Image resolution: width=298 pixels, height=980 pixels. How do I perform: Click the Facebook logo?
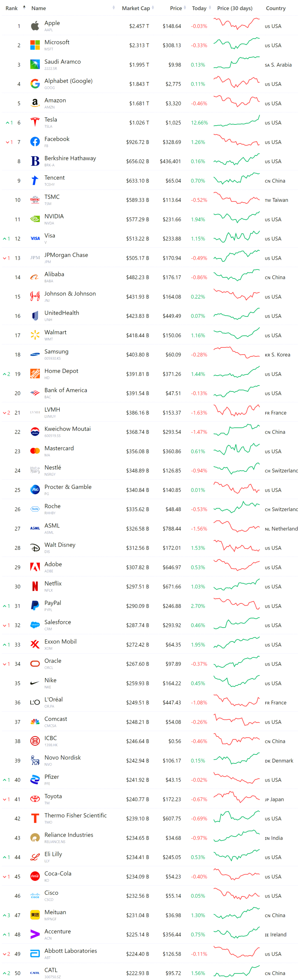tap(35, 142)
